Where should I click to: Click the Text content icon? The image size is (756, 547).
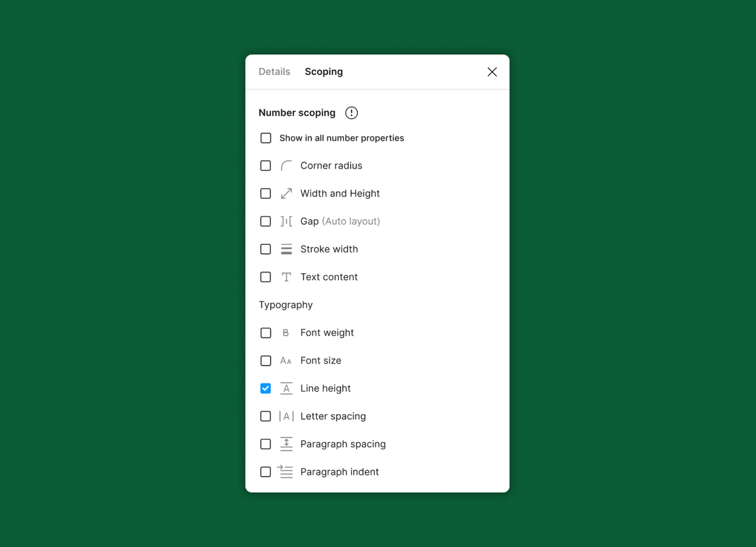(x=286, y=277)
